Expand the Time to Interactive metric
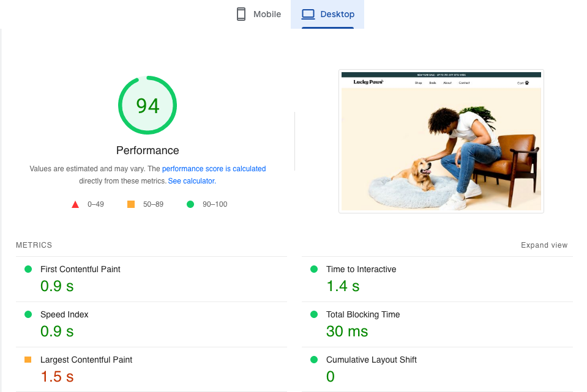Image resolution: width=587 pixels, height=392 pixels. 361,269
